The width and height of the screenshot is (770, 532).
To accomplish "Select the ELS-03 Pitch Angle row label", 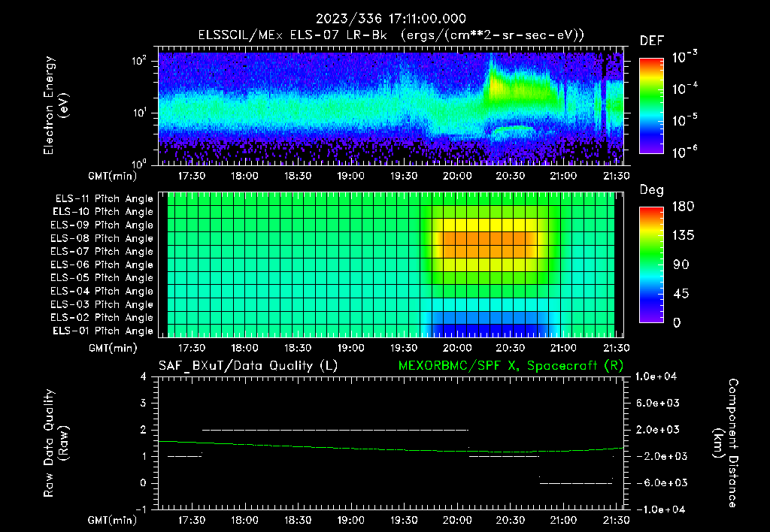I will (x=102, y=304).
